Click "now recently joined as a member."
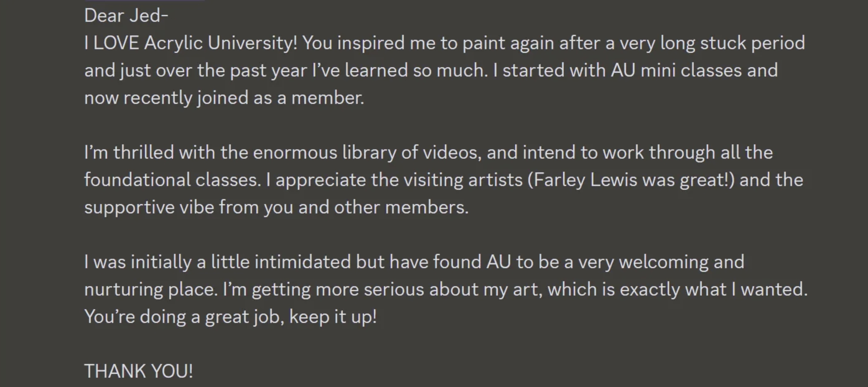Viewport: 868px width, 387px height. pos(224,98)
